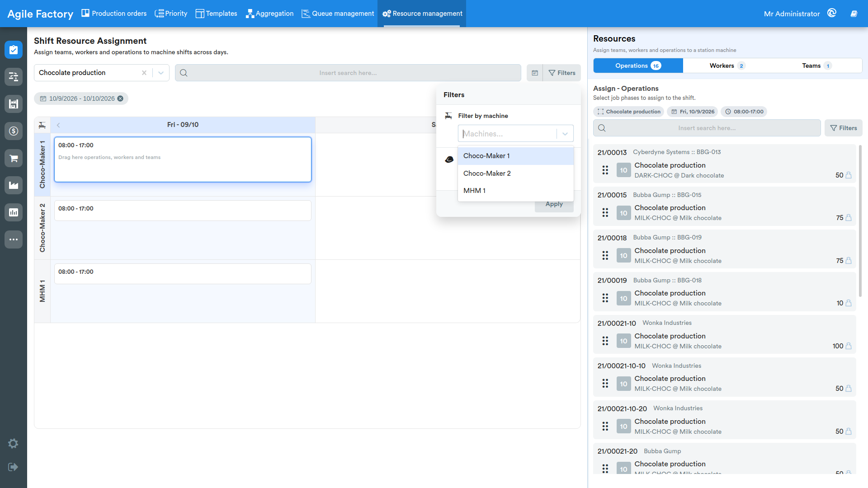
Task: Switch to Workers tab
Action: pos(727,66)
